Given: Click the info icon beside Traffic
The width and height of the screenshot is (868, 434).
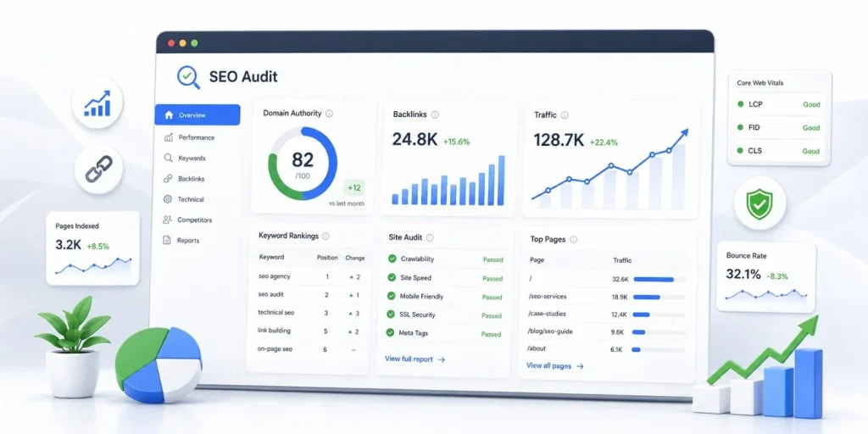Looking at the screenshot, I should [x=565, y=115].
